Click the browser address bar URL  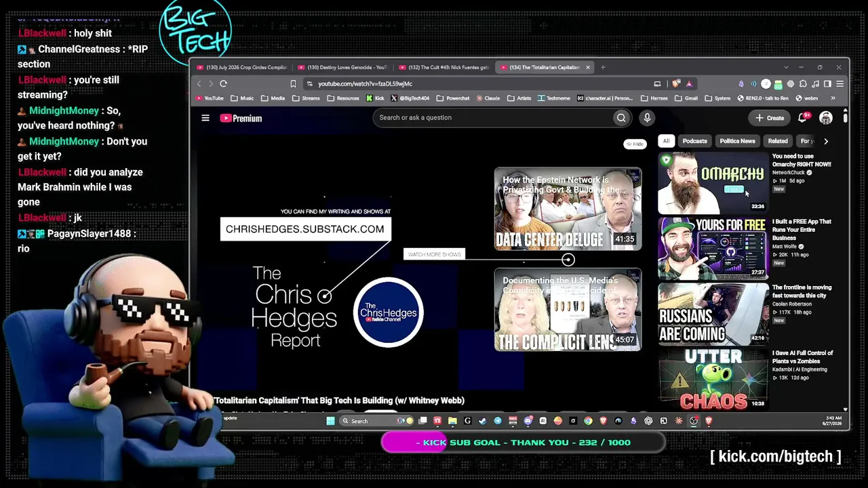click(x=365, y=83)
